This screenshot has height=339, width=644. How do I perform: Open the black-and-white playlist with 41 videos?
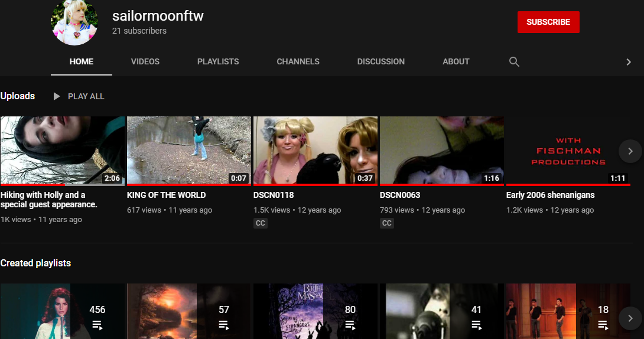click(x=442, y=311)
